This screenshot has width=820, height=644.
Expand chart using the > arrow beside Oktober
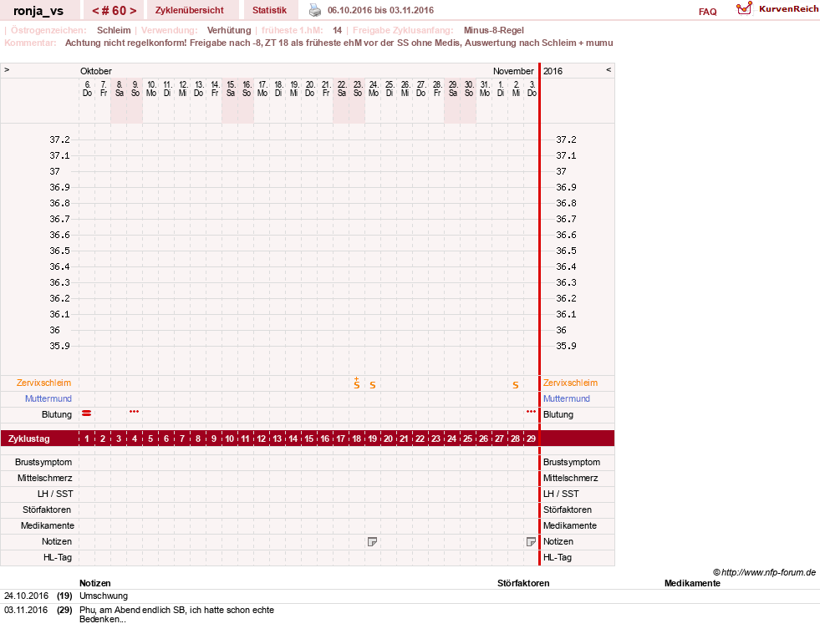click(7, 69)
